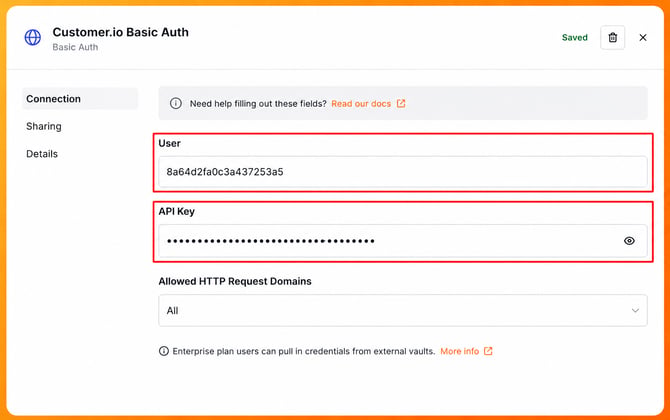Viewport: 670px width, 420px height.
Task: Click the external link icon after More info
Action: [488, 351]
